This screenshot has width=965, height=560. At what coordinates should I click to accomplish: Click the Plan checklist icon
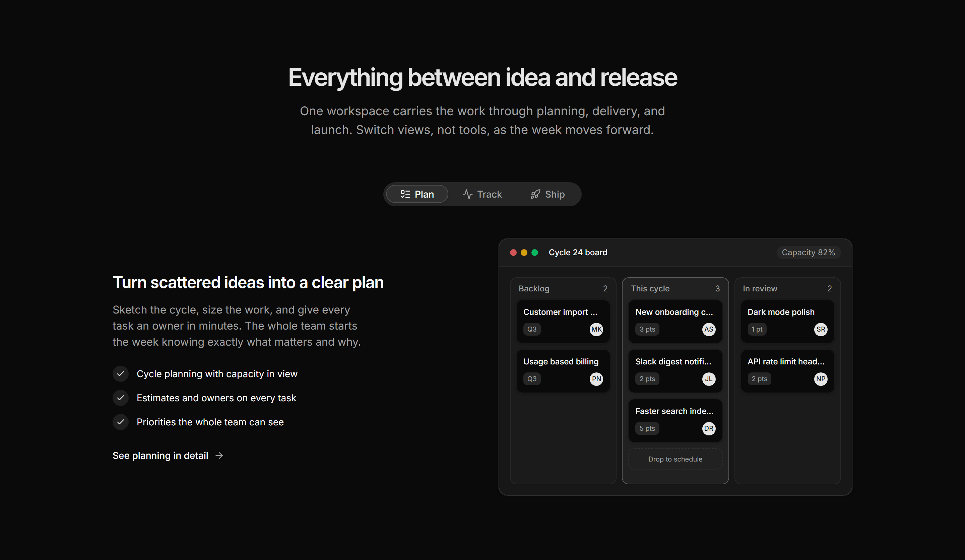pos(405,194)
